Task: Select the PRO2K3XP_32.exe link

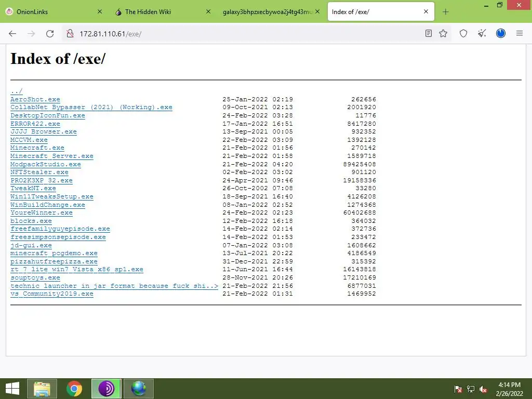Action: tap(42, 180)
